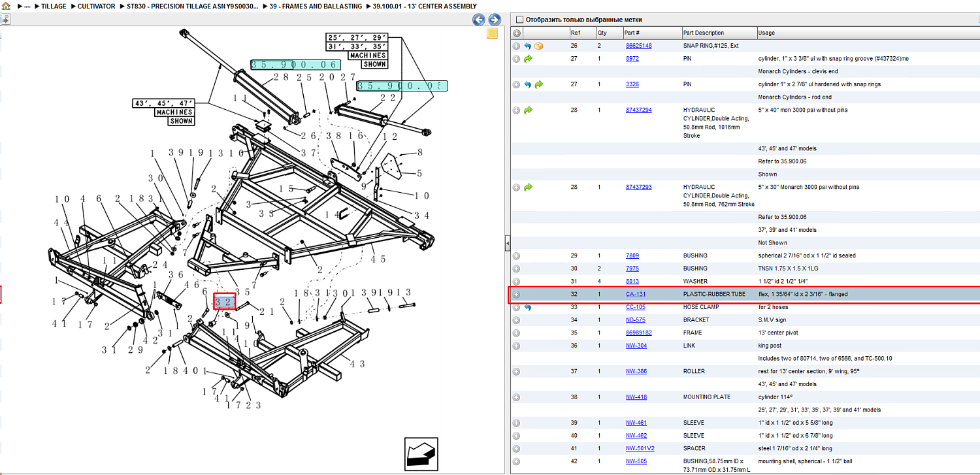Toggle the side panel icon under the home icon
This screenshot has height=475, width=980.
(x=5, y=20)
